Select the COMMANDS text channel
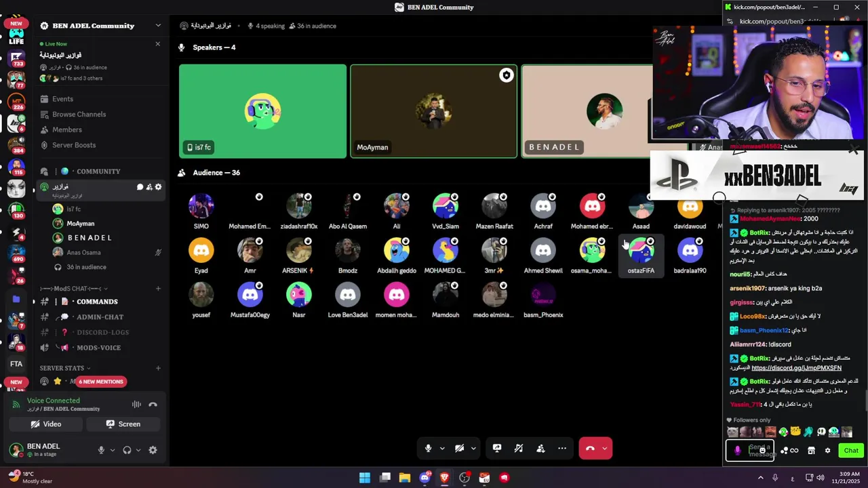The height and width of the screenshot is (488, 868). point(100,302)
